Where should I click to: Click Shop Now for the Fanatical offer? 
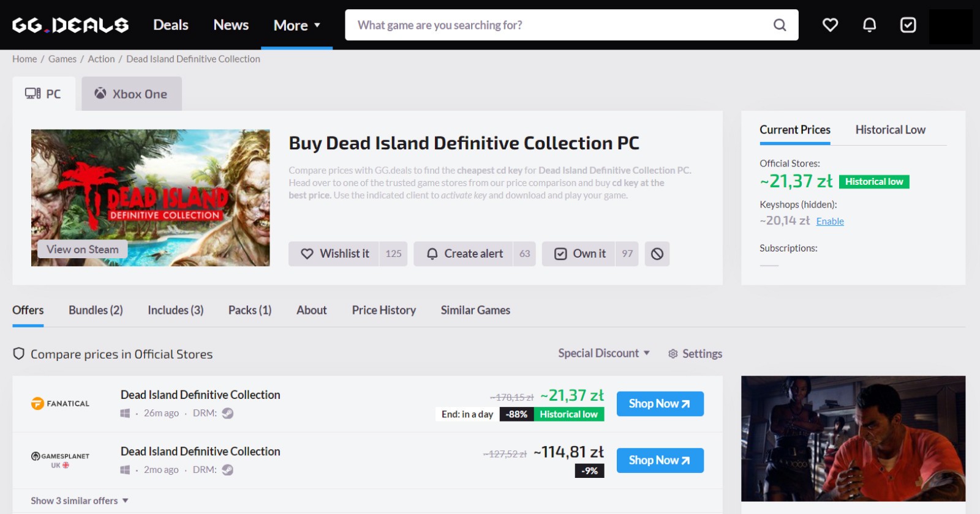(x=660, y=404)
